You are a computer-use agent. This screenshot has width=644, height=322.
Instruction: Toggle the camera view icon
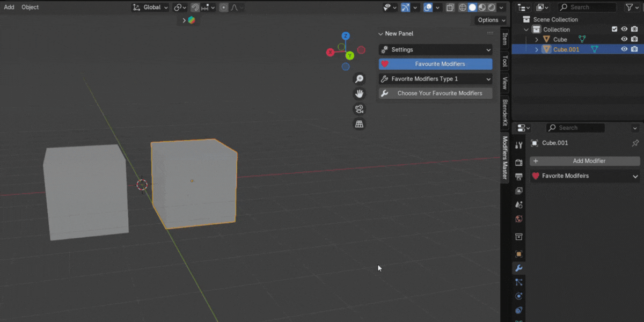(x=359, y=109)
